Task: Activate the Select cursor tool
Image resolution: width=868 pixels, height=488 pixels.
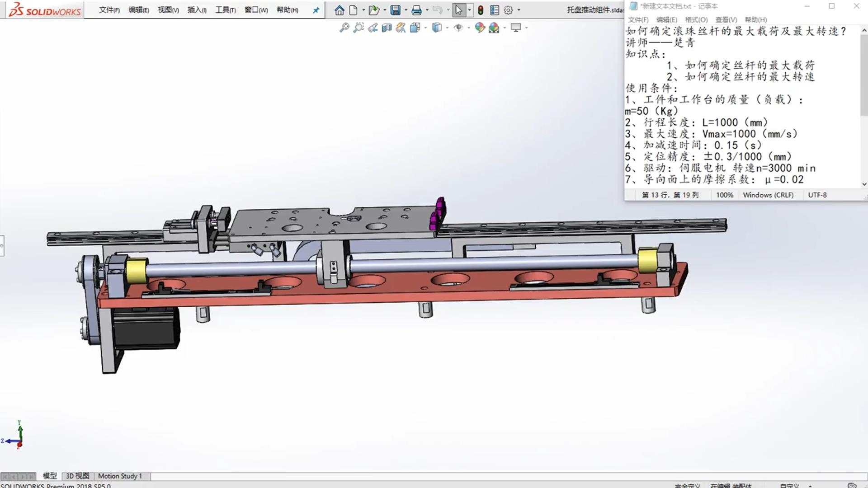Action: [x=459, y=10]
